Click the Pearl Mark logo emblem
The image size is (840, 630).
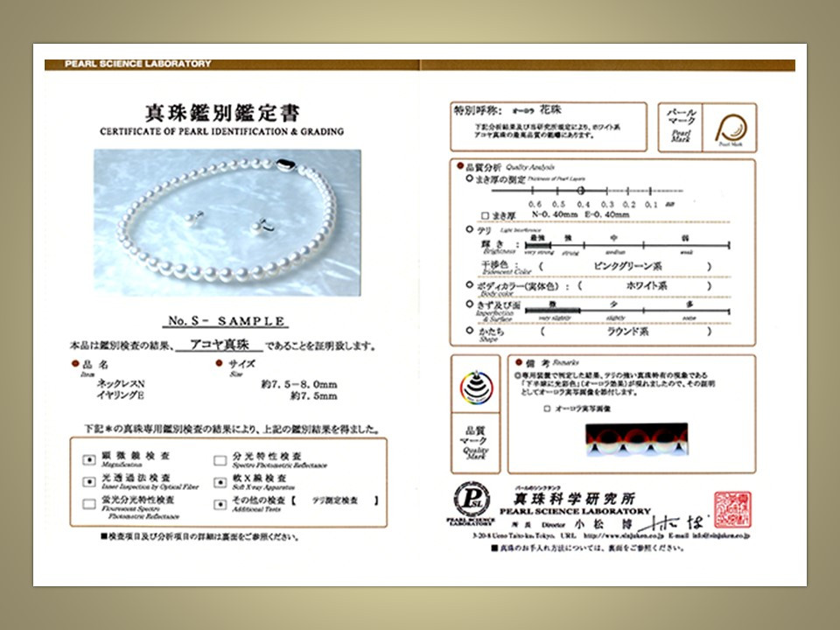(x=731, y=129)
